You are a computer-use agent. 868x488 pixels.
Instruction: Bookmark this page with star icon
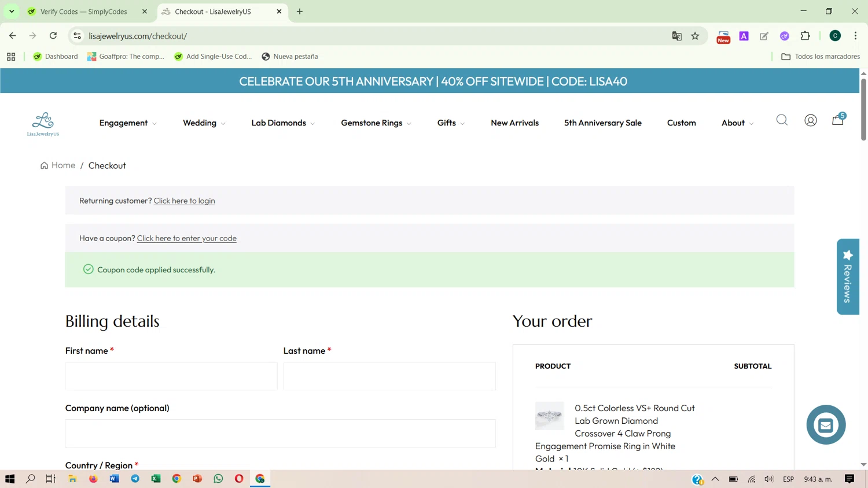pos(695,36)
